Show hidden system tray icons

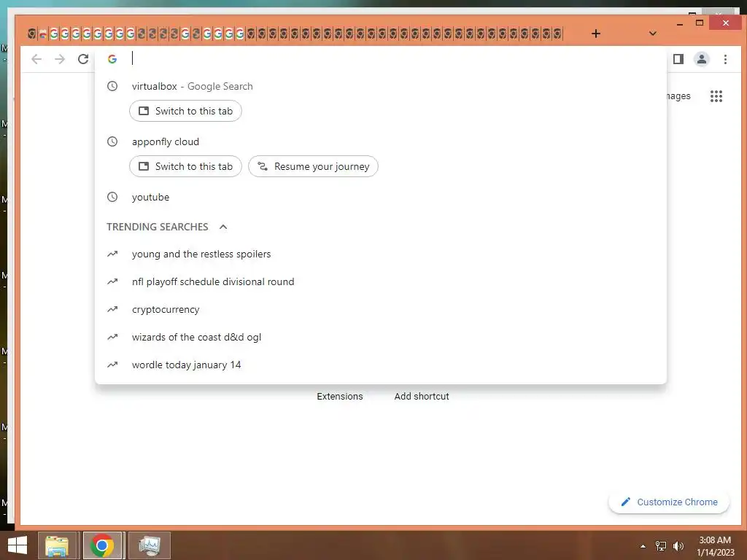(643, 546)
